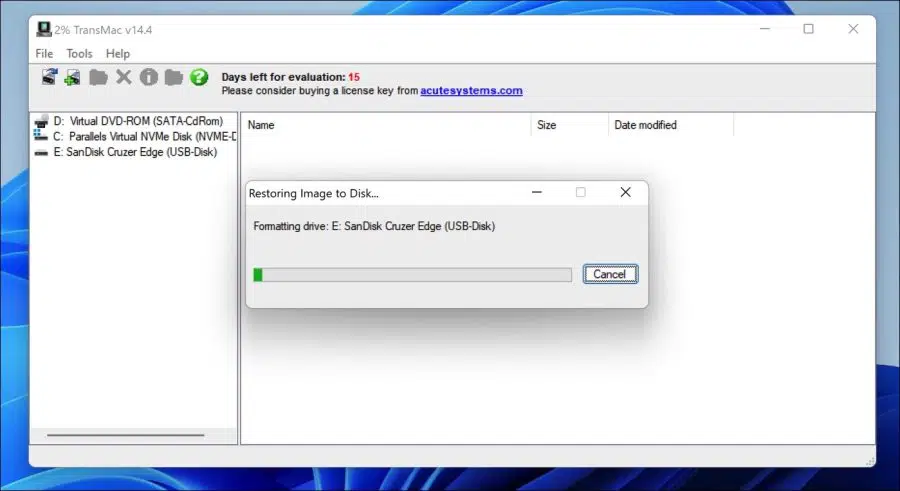This screenshot has width=900, height=491.
Task: Click the add disk image icon with green plus
Action: coord(72,77)
